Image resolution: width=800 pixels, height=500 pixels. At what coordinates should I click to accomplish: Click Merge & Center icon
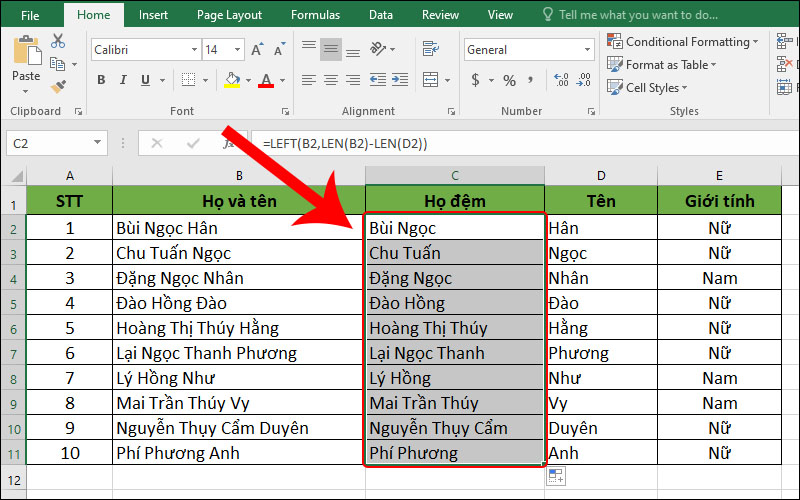click(x=431, y=80)
